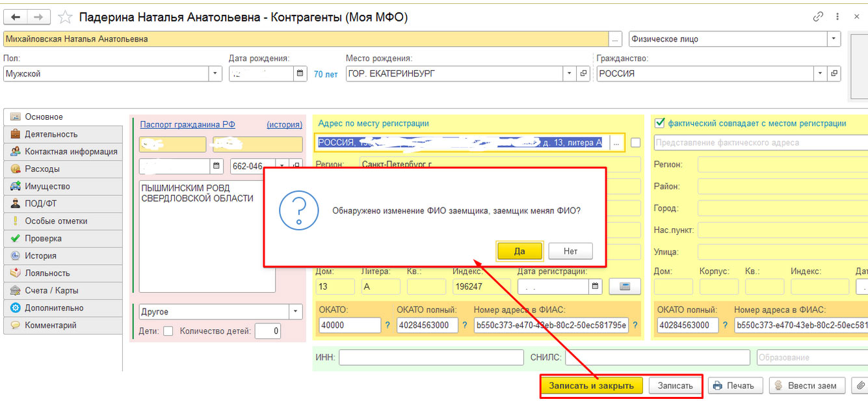
Task: Switch to the Контактная информация tab
Action: tap(62, 152)
